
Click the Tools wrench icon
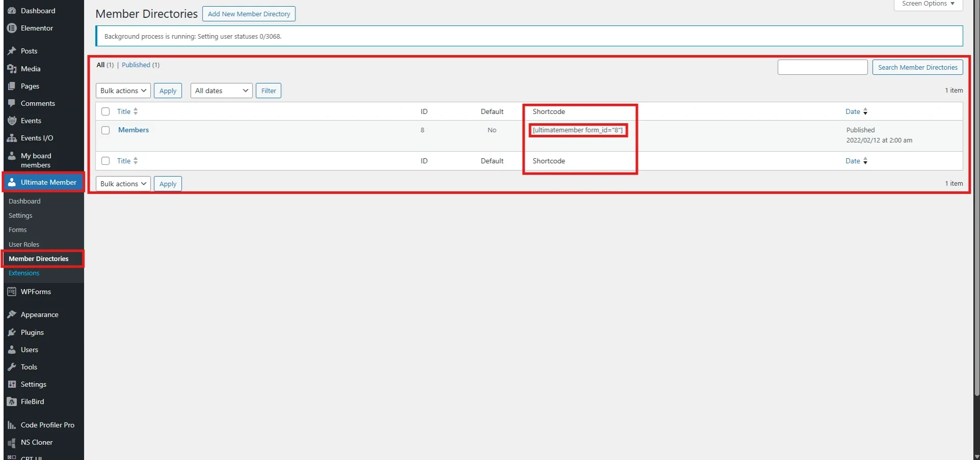12,367
